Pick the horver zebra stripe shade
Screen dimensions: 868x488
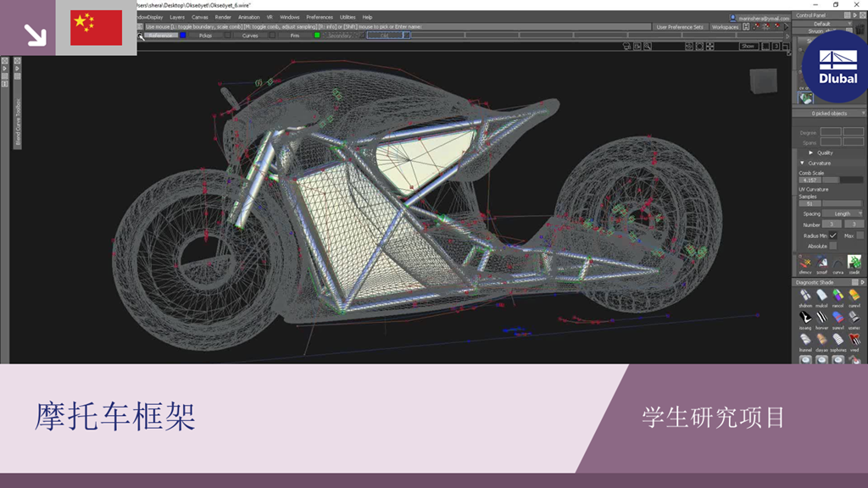[x=821, y=318]
